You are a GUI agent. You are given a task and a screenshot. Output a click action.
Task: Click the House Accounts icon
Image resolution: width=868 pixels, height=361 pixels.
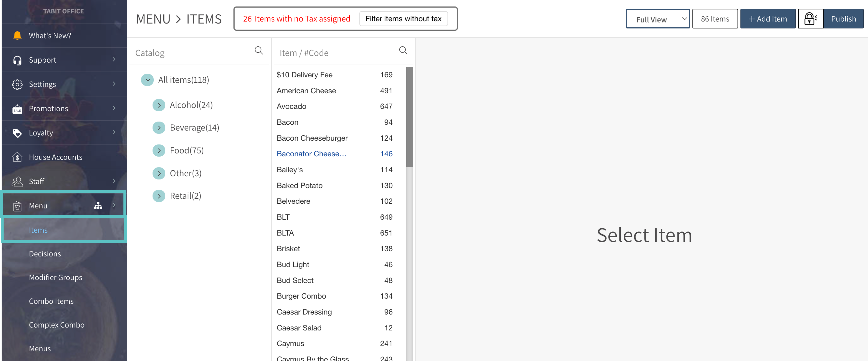point(17,157)
